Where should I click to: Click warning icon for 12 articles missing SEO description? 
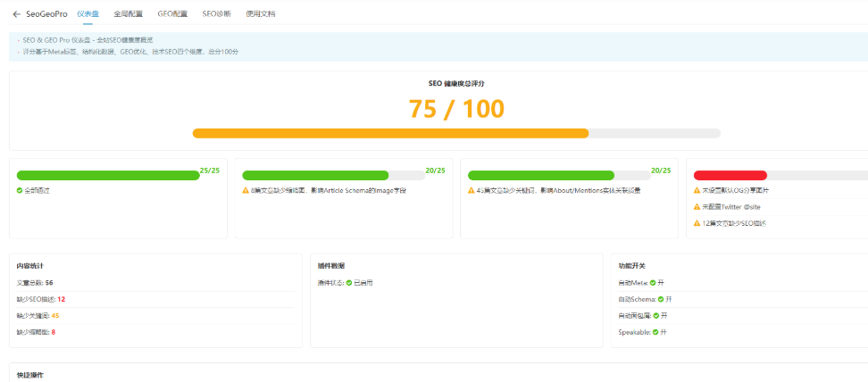tap(697, 223)
